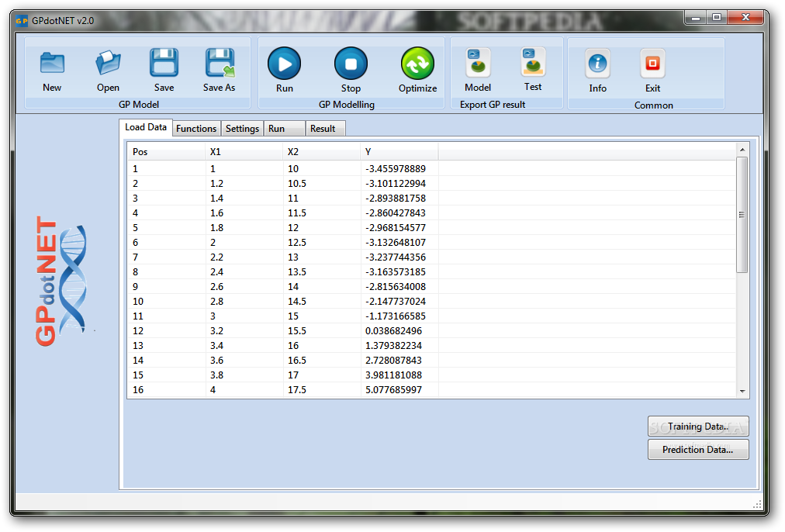Select row with Y value -3.101122994
Viewport: 785px width, 532px height.
click(x=431, y=183)
